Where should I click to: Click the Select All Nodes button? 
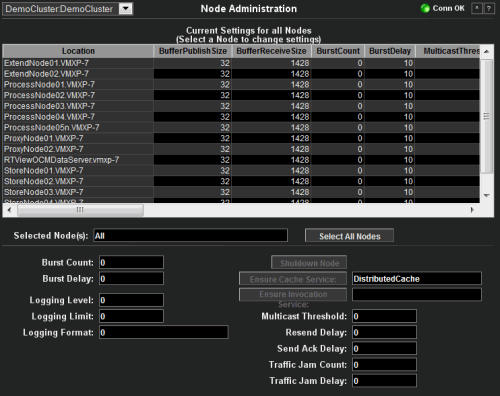click(349, 236)
